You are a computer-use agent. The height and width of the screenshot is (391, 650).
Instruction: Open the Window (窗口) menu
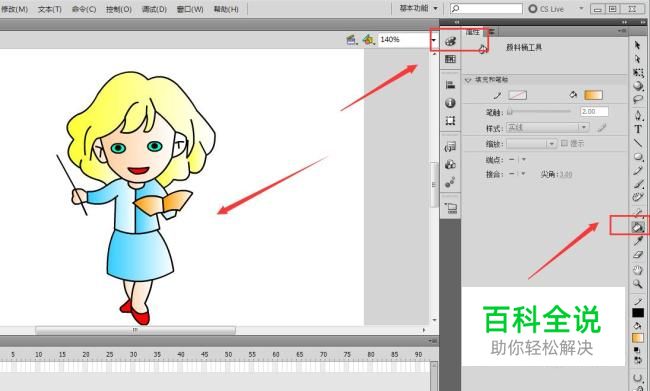pyautogui.click(x=190, y=9)
